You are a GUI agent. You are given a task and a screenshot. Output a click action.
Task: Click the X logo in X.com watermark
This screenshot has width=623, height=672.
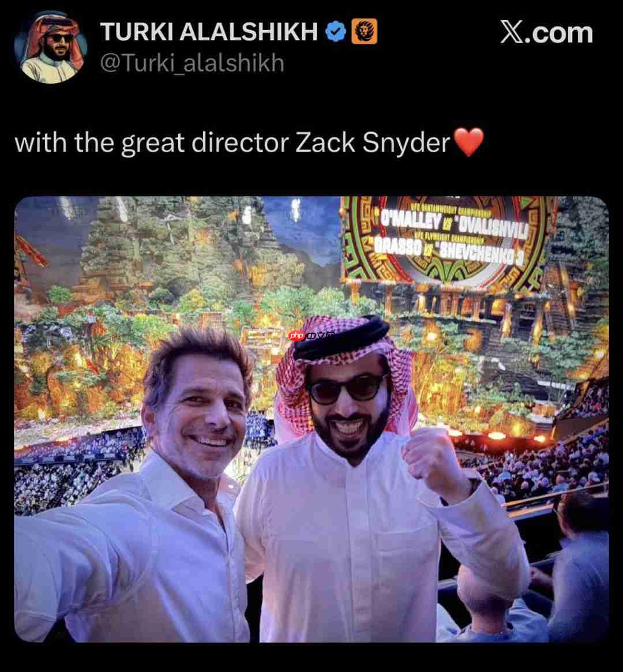(x=512, y=32)
